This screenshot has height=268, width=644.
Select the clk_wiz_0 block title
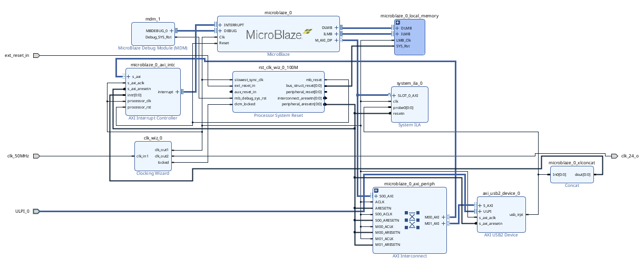(x=153, y=138)
